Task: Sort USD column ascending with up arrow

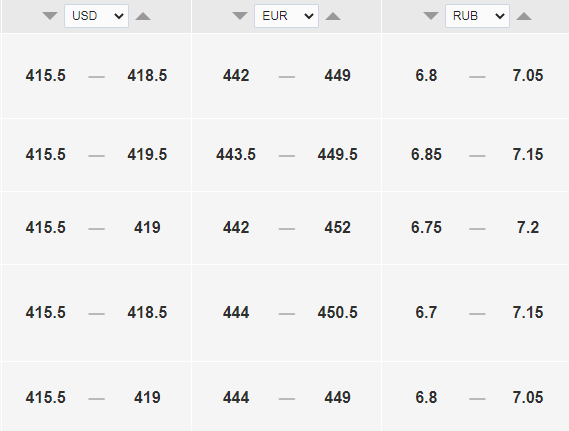Action: click(x=143, y=16)
